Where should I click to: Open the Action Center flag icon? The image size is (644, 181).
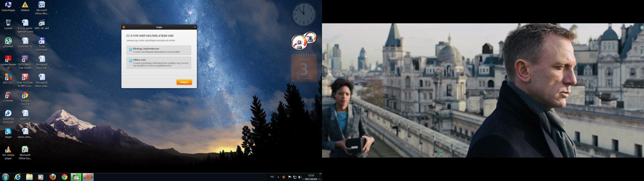pos(289,177)
